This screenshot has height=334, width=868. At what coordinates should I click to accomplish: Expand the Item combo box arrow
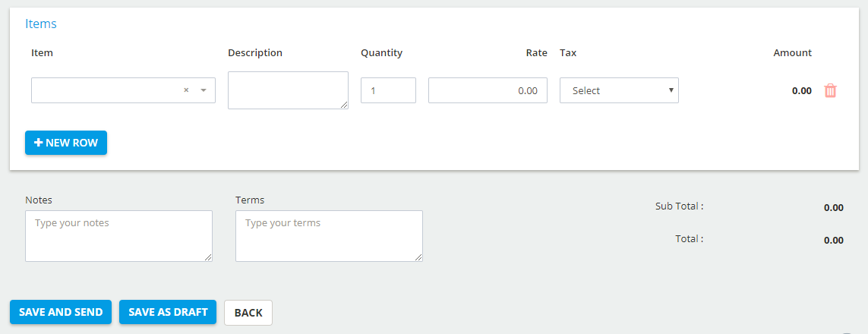(204, 90)
